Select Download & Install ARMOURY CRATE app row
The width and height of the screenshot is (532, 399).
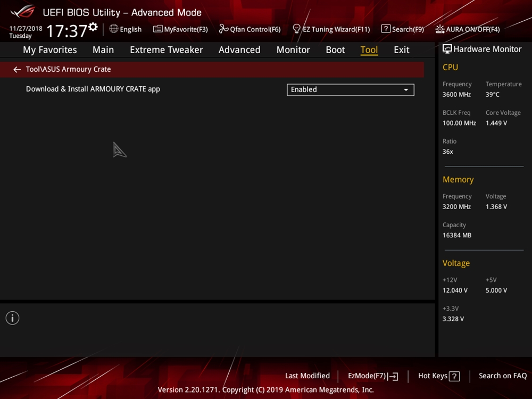click(93, 89)
